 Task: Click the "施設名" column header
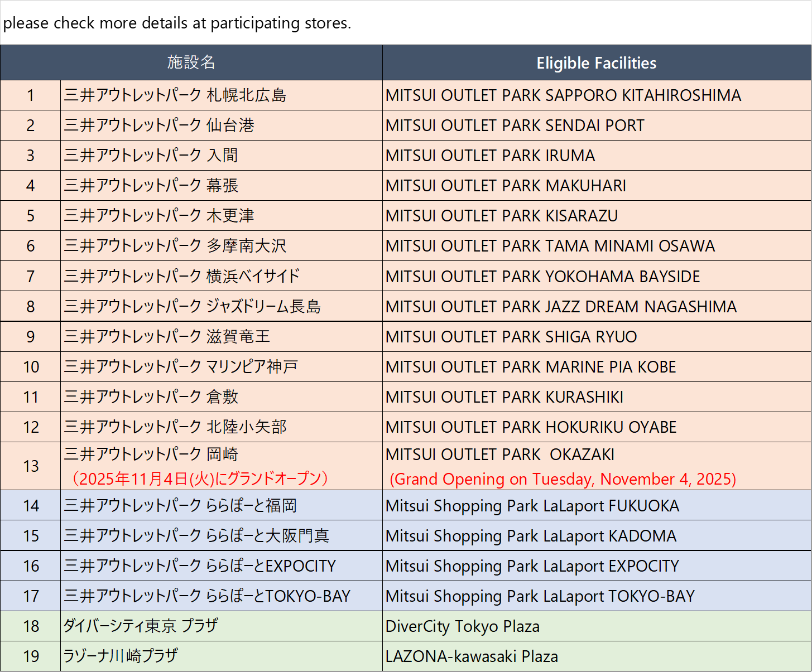tap(191, 62)
